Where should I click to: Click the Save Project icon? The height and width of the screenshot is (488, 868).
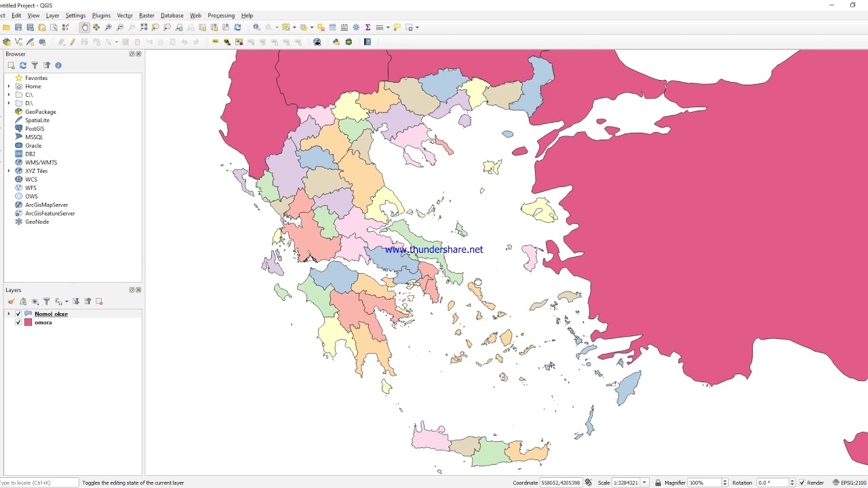pos(18,27)
